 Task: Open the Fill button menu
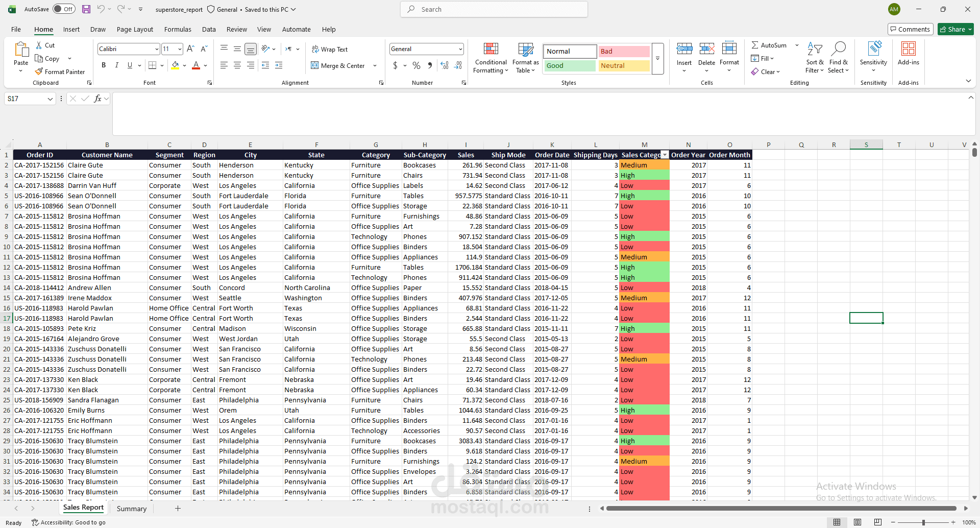pos(763,59)
